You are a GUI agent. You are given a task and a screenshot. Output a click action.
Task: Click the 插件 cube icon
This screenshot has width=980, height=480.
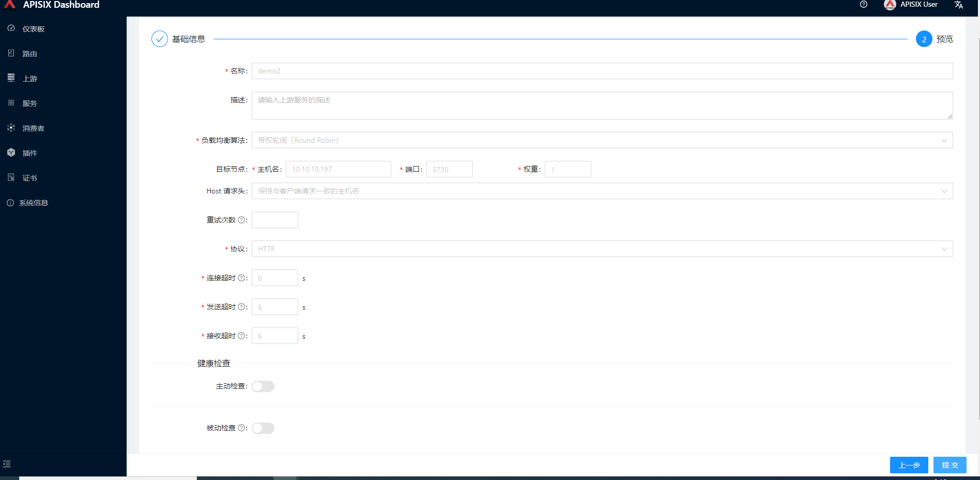tap(11, 153)
